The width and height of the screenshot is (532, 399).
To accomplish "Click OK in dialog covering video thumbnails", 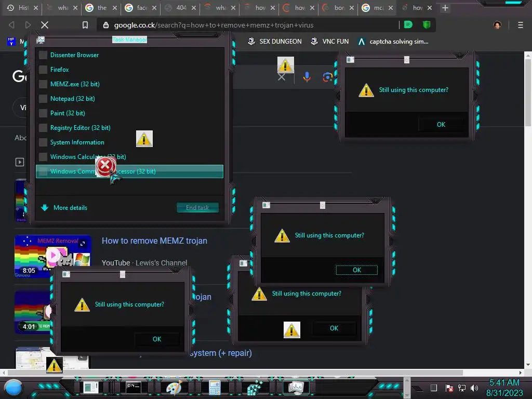I will click(x=157, y=339).
